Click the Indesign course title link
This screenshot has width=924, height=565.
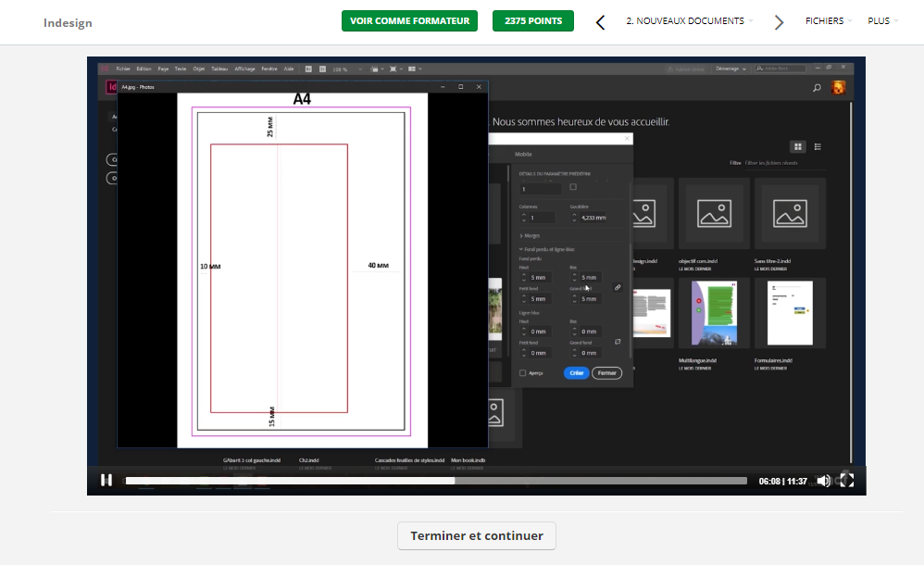[68, 22]
